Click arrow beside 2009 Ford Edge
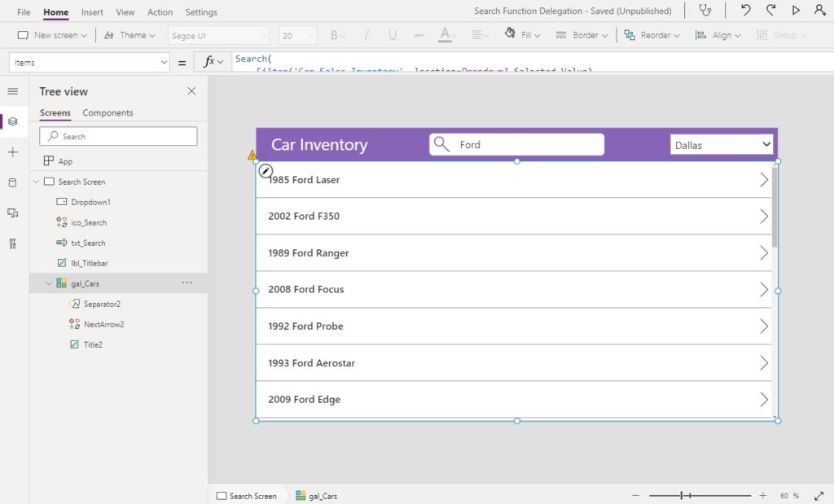This screenshot has width=834, height=504. tap(764, 400)
